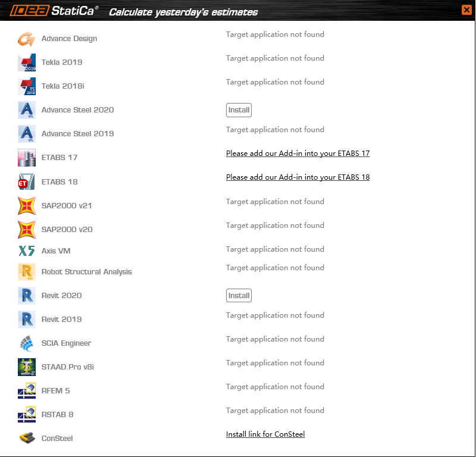This screenshot has width=476, height=457.
Task: Click the SAP2000 v21 icon
Action: click(27, 205)
